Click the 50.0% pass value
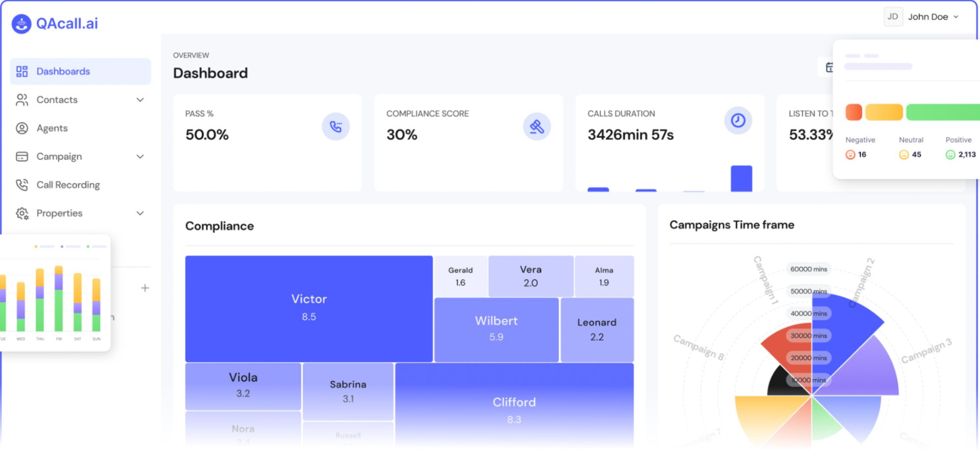The height and width of the screenshot is (450, 980). coord(207,135)
